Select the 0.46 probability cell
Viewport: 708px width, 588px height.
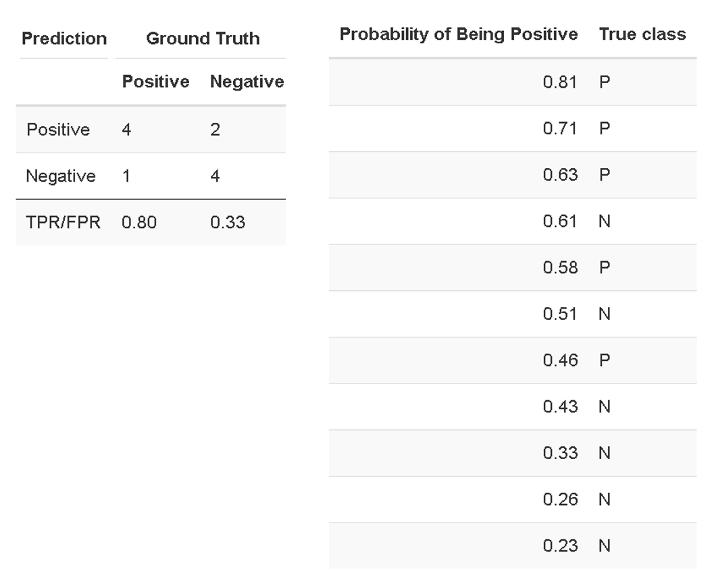560,360
